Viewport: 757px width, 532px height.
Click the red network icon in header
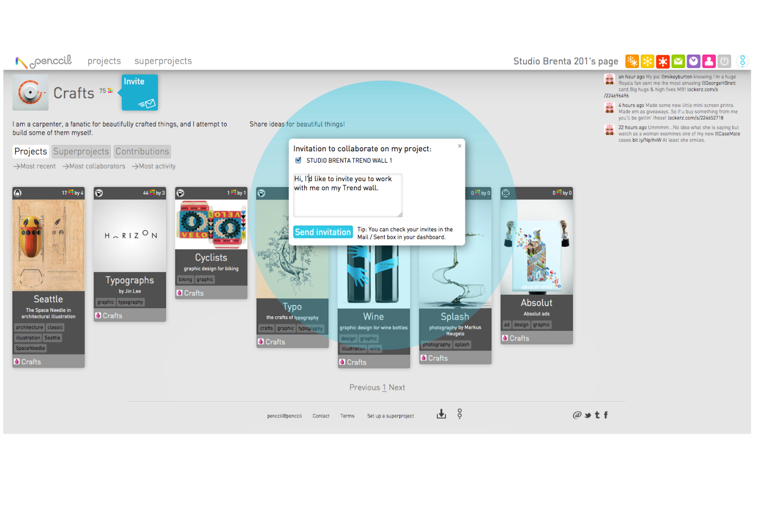click(x=663, y=61)
